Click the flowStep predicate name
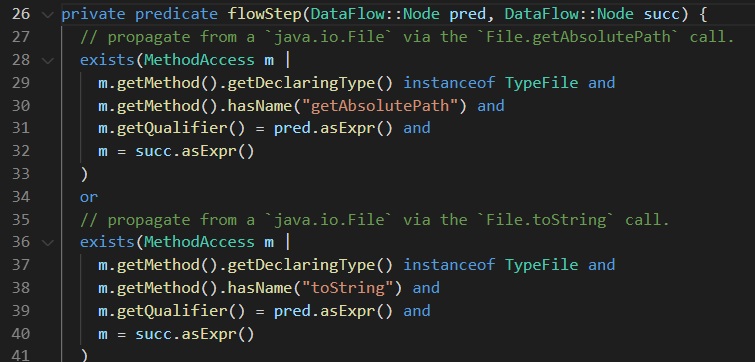The width and height of the screenshot is (755, 362). coord(265,14)
